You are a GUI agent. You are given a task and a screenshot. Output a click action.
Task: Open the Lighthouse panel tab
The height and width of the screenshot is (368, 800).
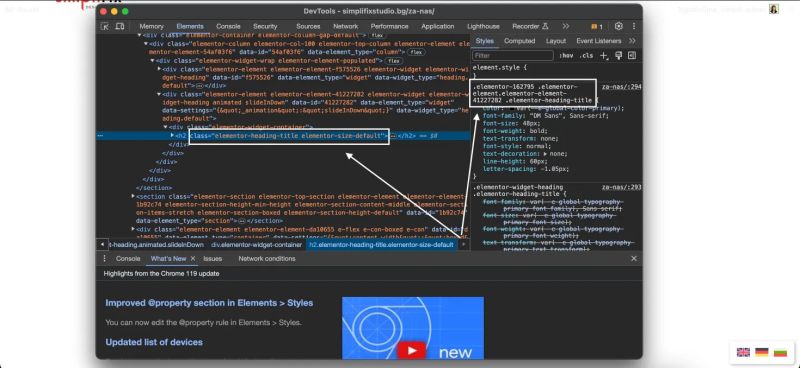(x=483, y=27)
